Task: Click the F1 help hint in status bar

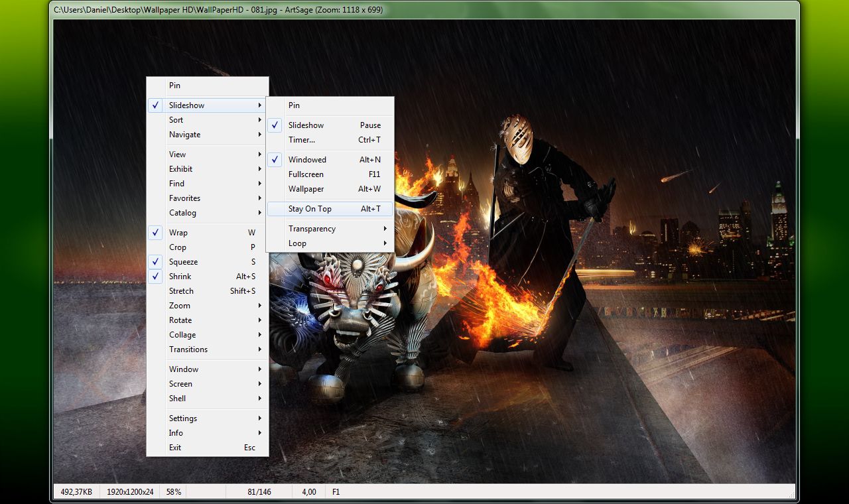Action: (x=336, y=492)
